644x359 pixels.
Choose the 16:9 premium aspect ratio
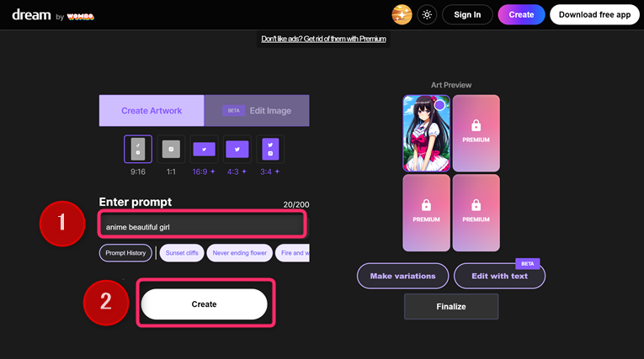(204, 149)
